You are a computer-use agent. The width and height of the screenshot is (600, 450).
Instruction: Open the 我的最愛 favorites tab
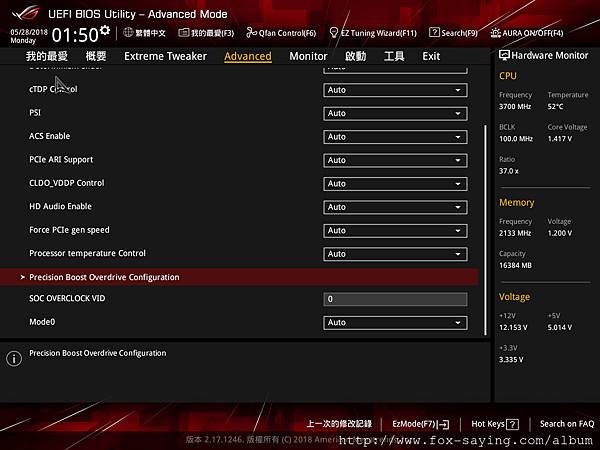(x=47, y=56)
